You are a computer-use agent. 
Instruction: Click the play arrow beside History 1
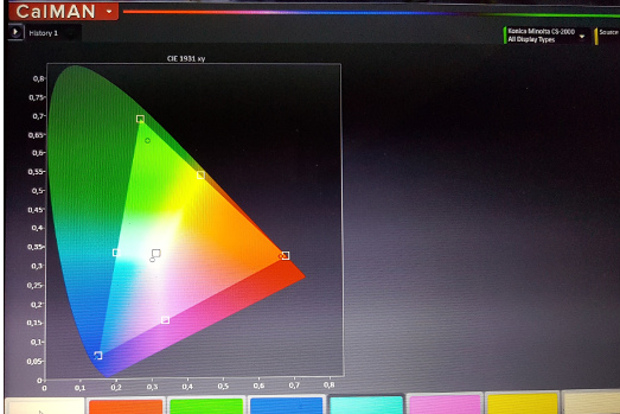pyautogui.click(x=16, y=32)
